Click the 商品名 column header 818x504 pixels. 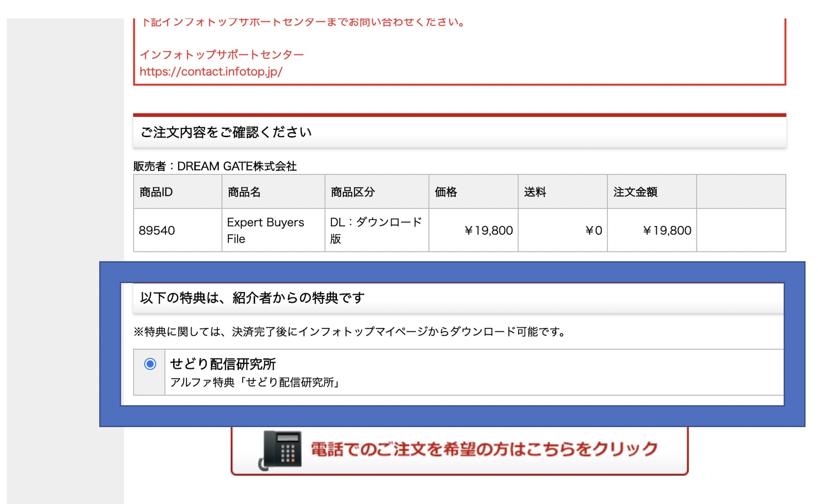[x=244, y=192]
